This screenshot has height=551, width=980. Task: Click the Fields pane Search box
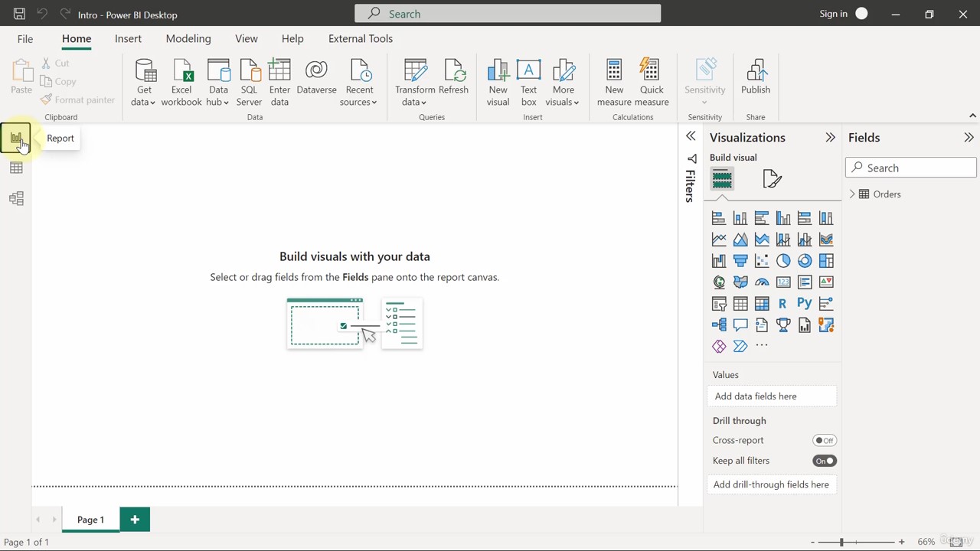[x=911, y=168]
